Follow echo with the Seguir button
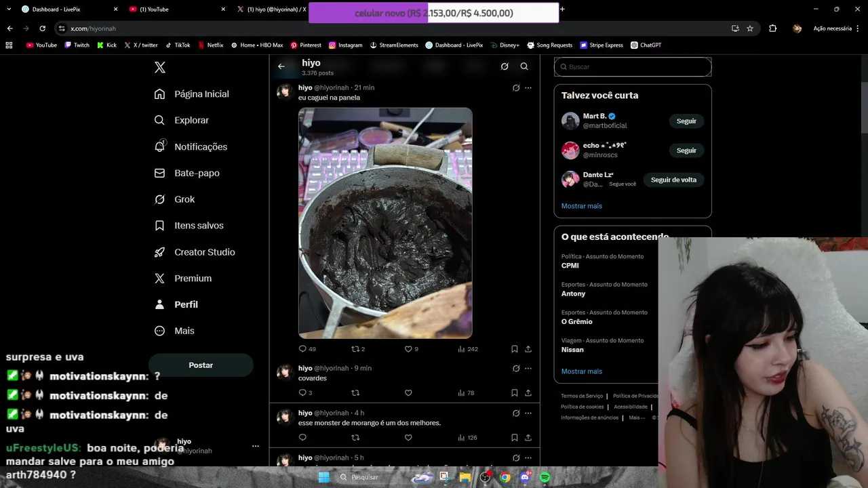The height and width of the screenshot is (488, 868). pyautogui.click(x=686, y=150)
